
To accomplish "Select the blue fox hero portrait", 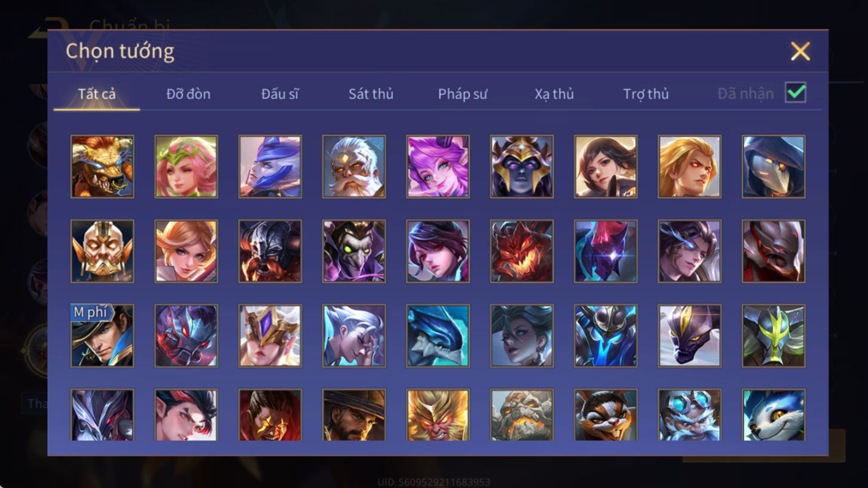I will pyautogui.click(x=774, y=415).
